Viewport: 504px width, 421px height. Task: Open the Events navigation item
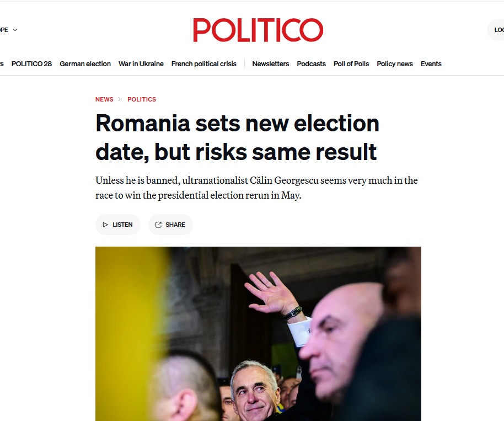click(431, 64)
